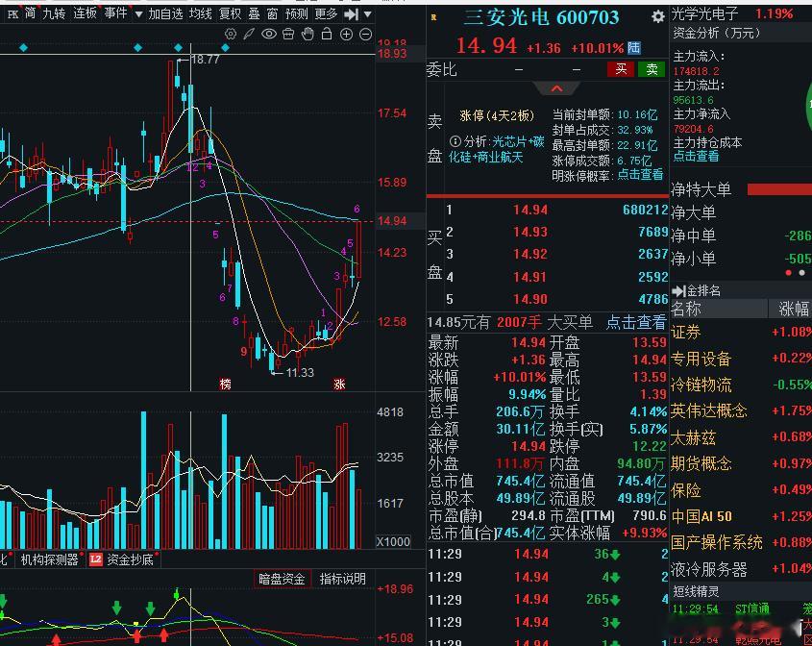This screenshot has width=812, height=646.
Task: Click the delete drawings trash icon
Action: coord(288,34)
